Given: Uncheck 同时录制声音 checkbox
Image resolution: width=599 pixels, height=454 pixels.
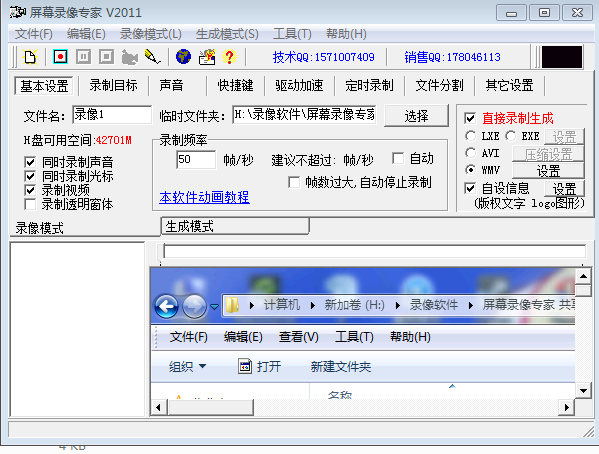Looking at the screenshot, I should click(30, 162).
